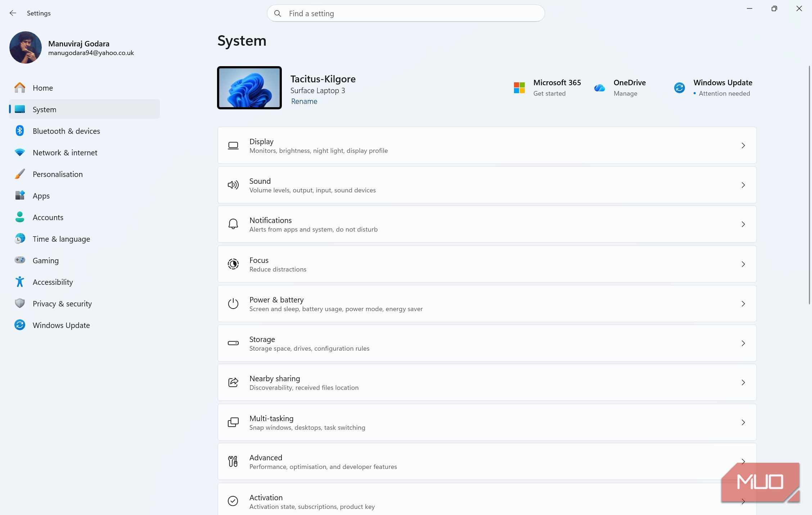
Task: Click the Multi-tasking windows icon
Action: coord(233,422)
